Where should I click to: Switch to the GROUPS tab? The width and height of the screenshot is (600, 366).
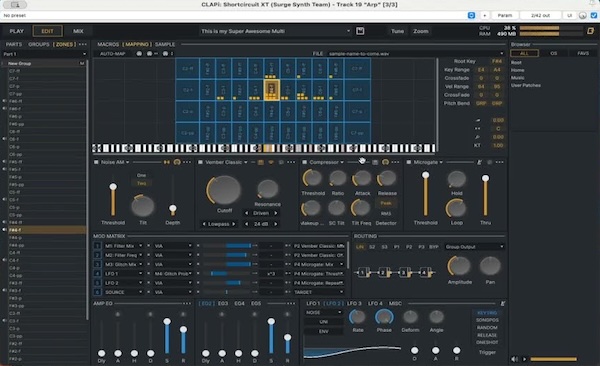click(x=39, y=44)
